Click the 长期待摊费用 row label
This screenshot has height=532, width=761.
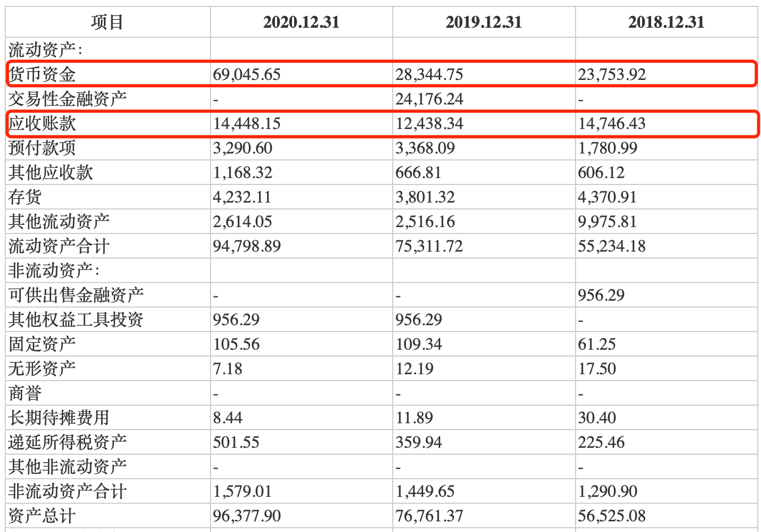pyautogui.click(x=59, y=417)
